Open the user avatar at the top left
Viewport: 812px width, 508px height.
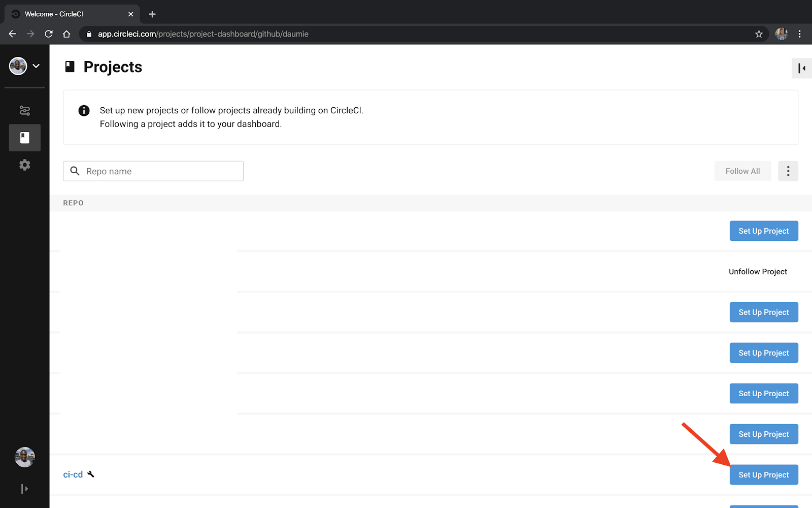click(17, 66)
